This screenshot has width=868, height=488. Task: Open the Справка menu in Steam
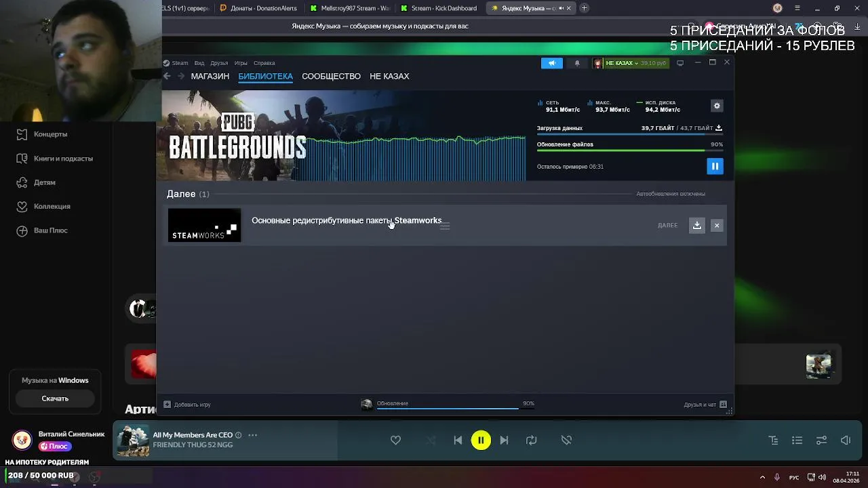pos(264,63)
